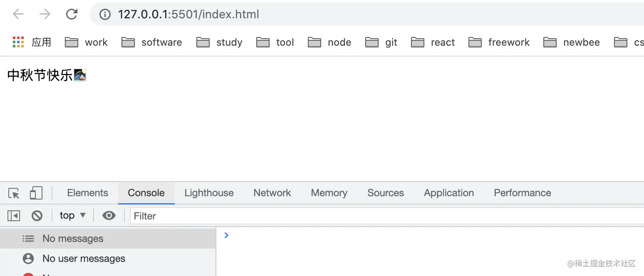Open the work bookmark folder
Image resolution: width=644 pixels, height=276 pixels.
(x=86, y=42)
